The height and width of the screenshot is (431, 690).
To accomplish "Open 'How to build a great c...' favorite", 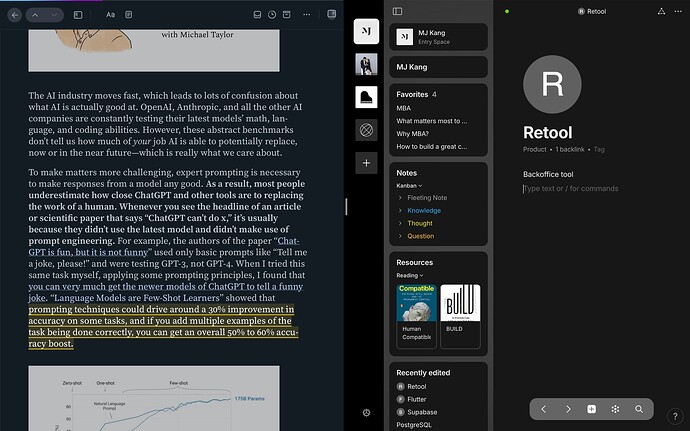I will coord(432,147).
